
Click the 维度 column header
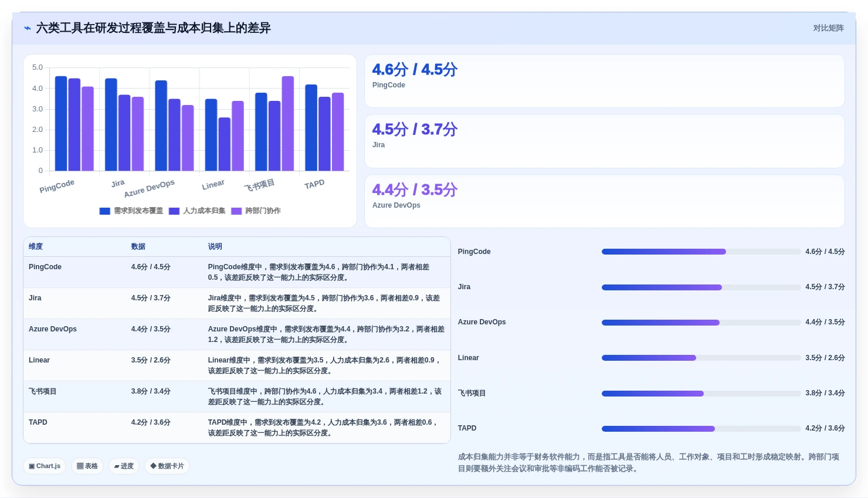[36, 247]
